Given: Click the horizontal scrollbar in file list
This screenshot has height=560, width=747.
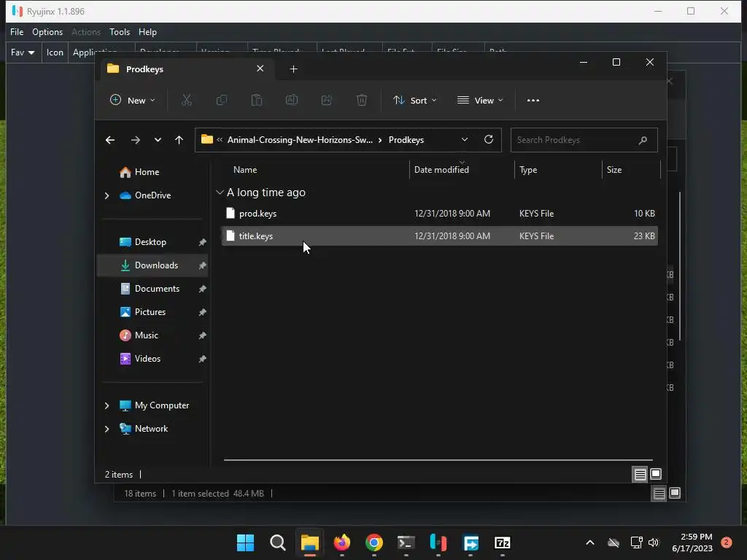Looking at the screenshot, I should pyautogui.click(x=438, y=460).
